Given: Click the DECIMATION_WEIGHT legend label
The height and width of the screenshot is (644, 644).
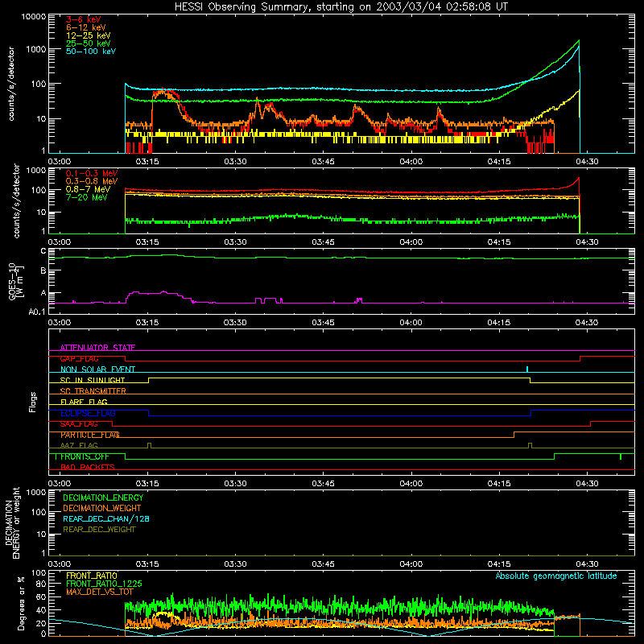Looking at the screenshot, I should pos(102,508).
